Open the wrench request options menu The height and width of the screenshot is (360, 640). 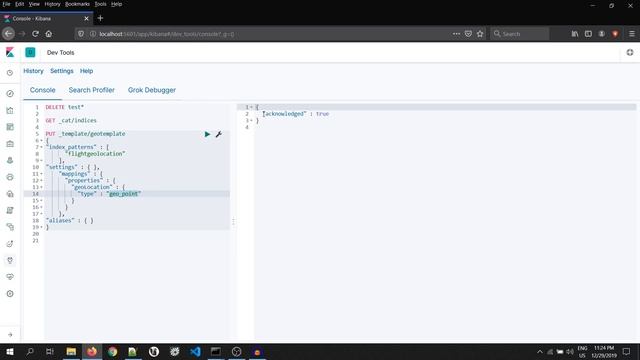[x=218, y=134]
